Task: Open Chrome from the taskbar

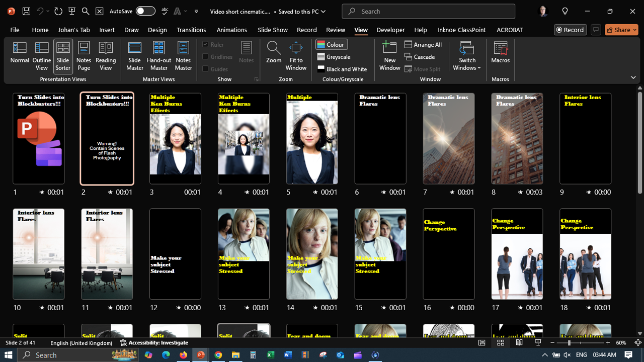Action: point(218,355)
